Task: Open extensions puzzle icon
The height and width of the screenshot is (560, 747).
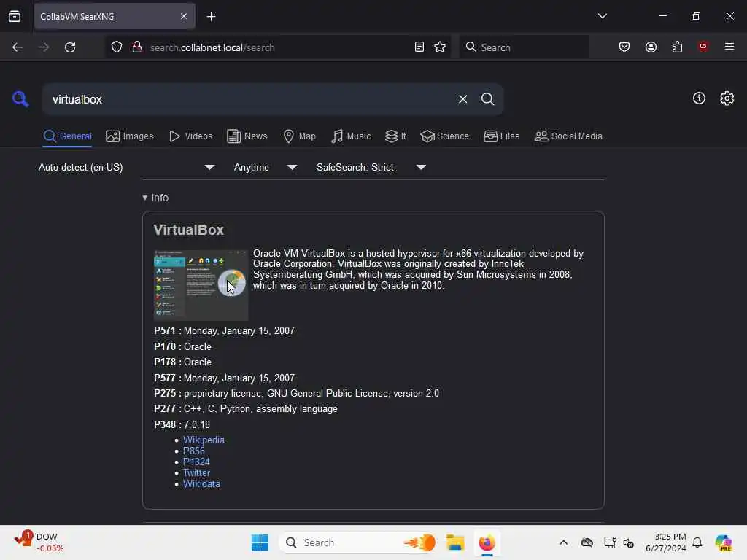Action: 677,47
